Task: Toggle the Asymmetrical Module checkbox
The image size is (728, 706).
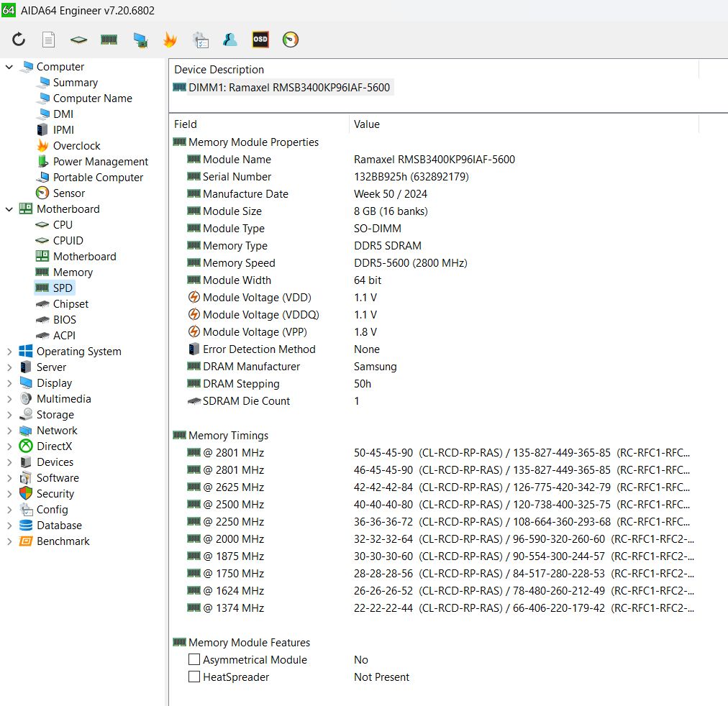Action: point(194,659)
